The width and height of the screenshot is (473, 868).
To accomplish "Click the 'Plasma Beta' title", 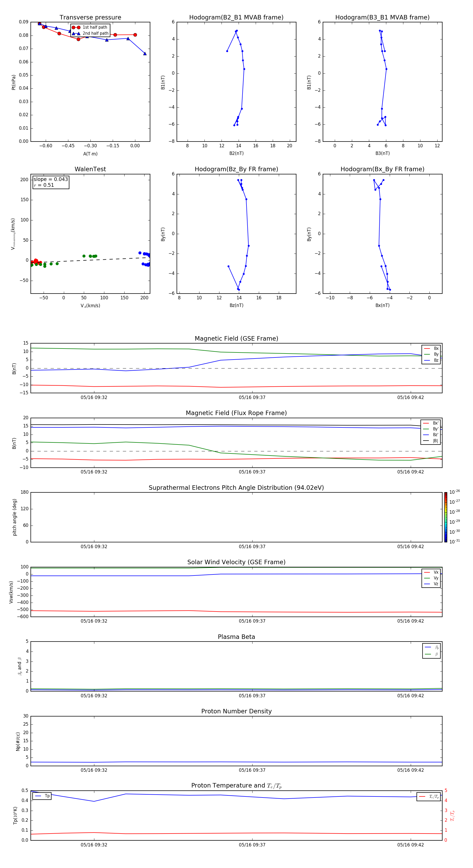I will click(x=236, y=637).
